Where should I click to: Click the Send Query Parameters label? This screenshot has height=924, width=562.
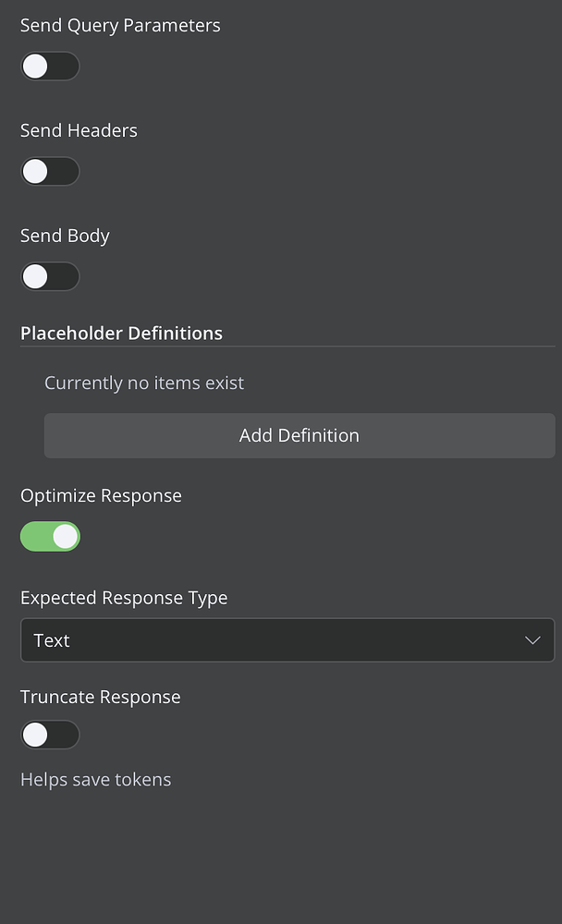119,25
